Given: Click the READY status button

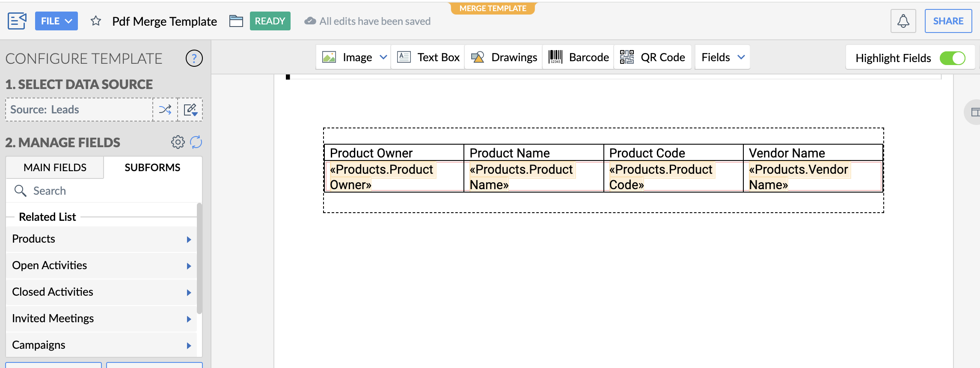Looking at the screenshot, I should click(x=270, y=21).
